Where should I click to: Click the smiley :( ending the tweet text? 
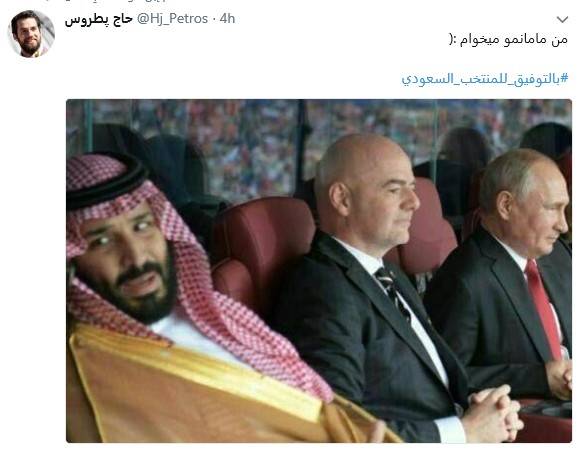click(x=453, y=39)
